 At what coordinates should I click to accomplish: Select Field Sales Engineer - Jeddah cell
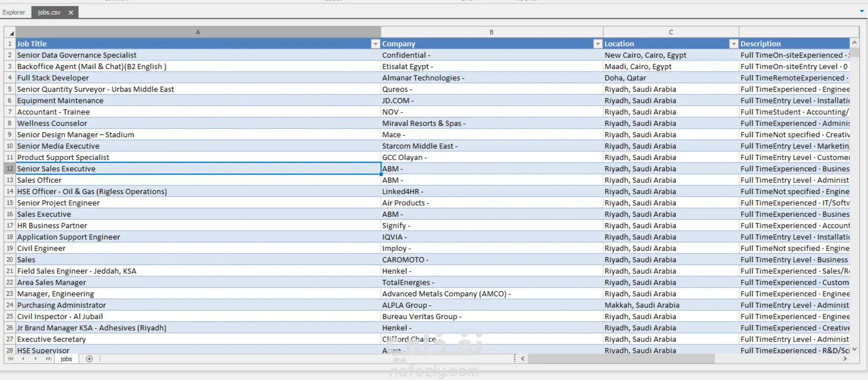click(198, 271)
